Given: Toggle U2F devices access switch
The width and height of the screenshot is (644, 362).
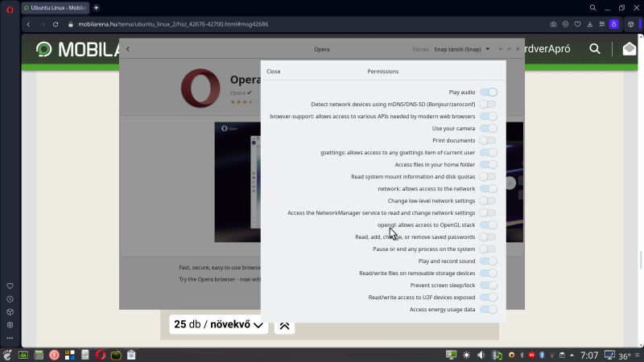Looking at the screenshot, I should [489, 297].
